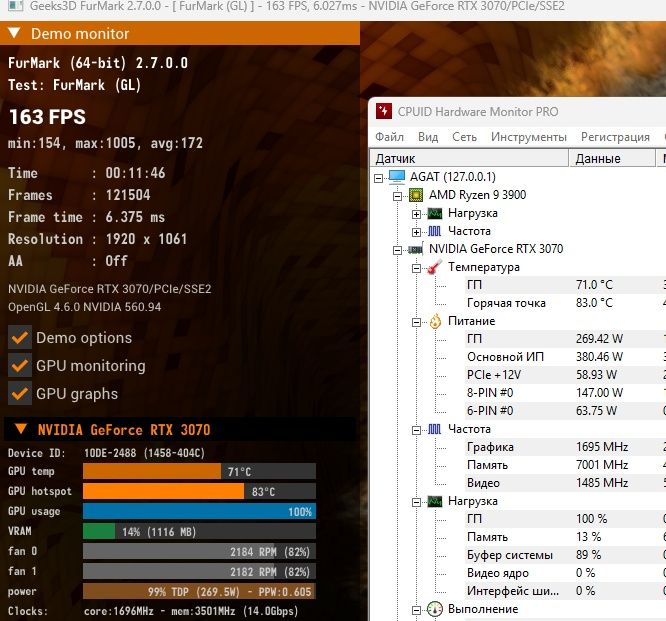Click the FurMark title bar app icon
Viewport: 666px width, 621px height.
pos(15,6)
